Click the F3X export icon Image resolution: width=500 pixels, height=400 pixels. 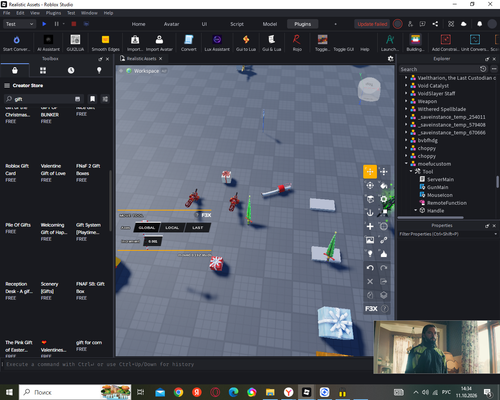384,282
